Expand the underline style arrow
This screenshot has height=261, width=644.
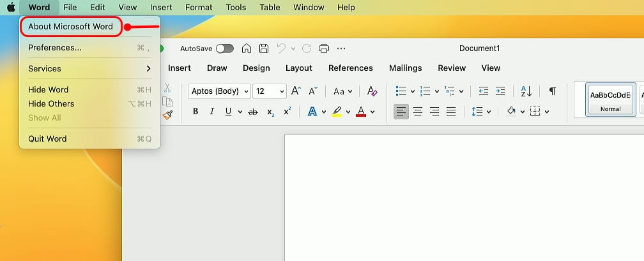click(x=240, y=112)
